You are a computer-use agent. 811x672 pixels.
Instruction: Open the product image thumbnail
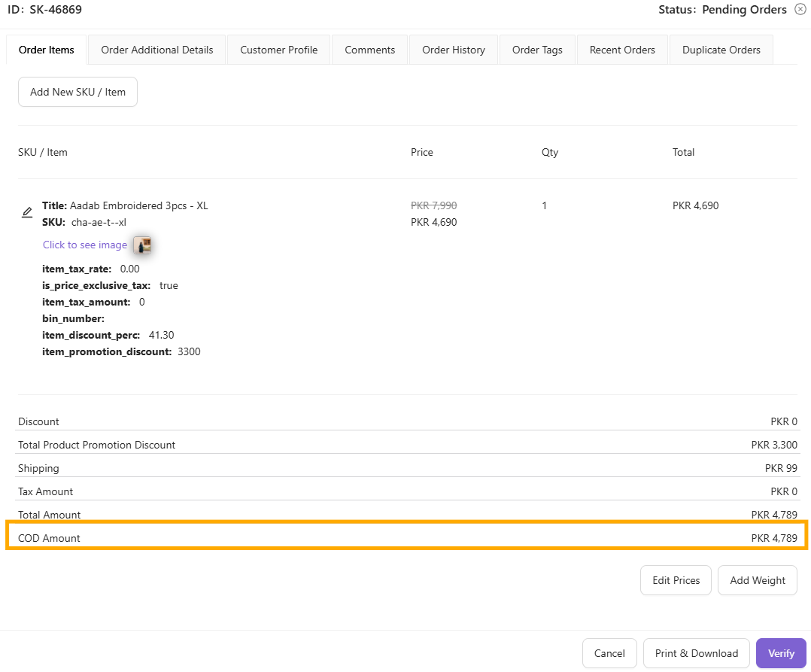[142, 245]
